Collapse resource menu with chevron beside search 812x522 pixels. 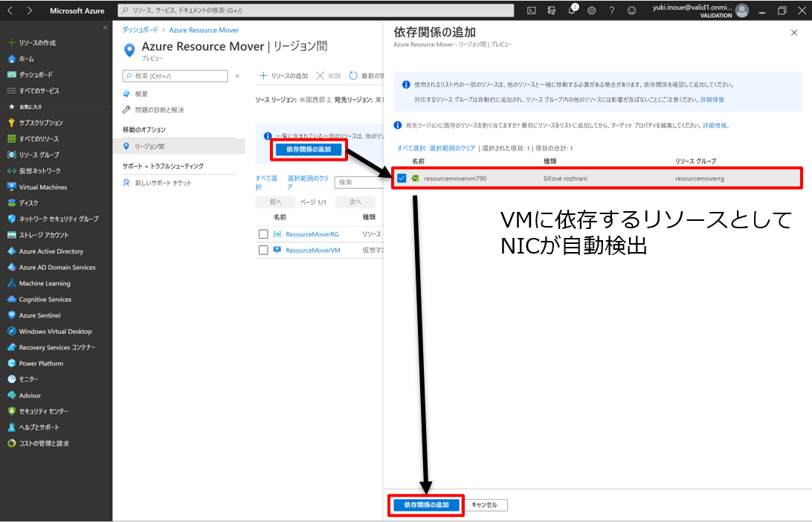click(x=237, y=76)
